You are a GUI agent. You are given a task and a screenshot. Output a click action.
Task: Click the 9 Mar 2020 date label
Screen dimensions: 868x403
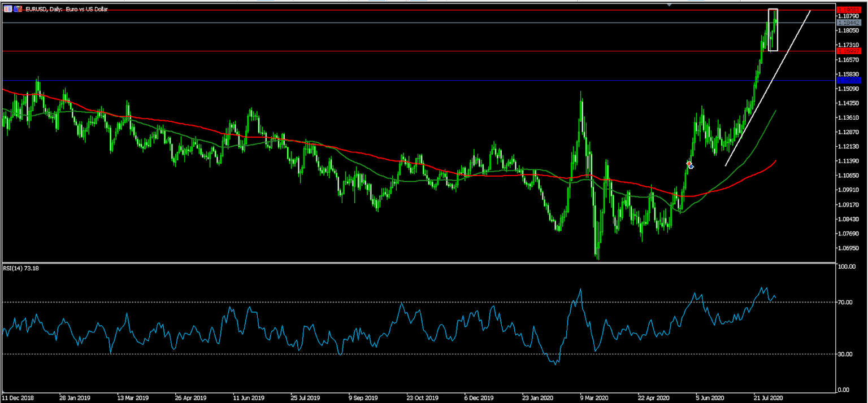593,398
